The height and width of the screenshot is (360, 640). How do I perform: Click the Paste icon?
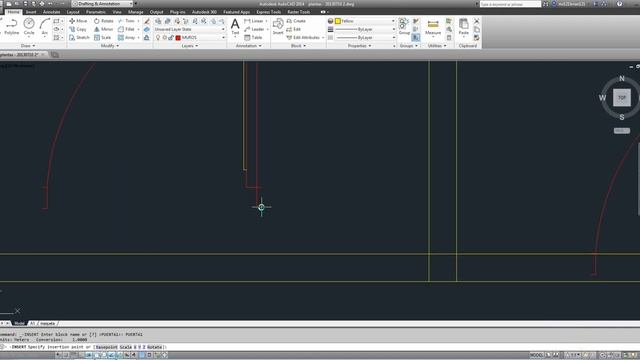tap(463, 27)
